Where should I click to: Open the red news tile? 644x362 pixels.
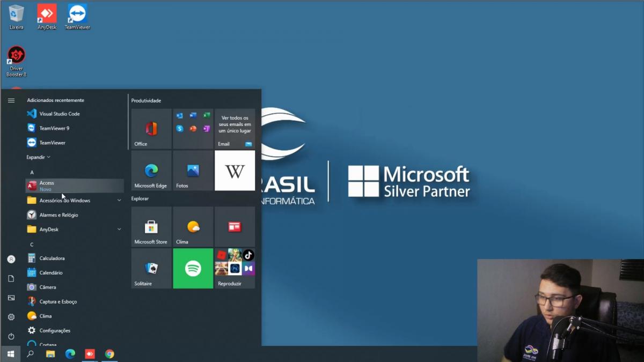pos(235,227)
